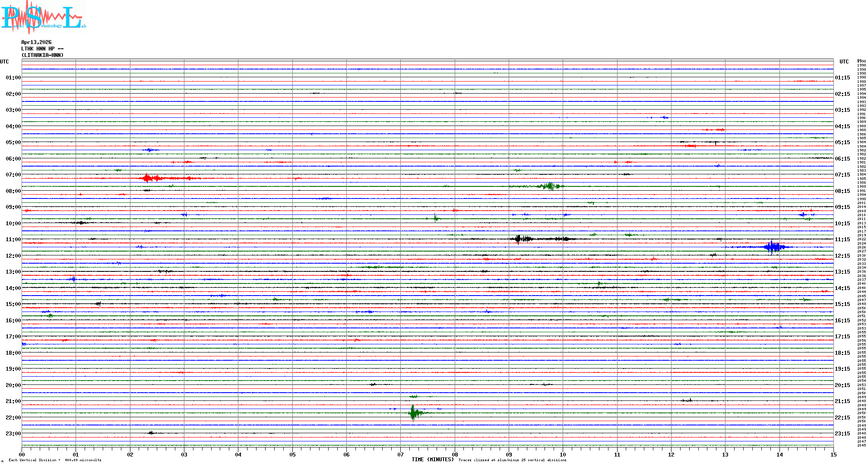Click the Apr13,2026 date text
Viewport: 868px width, 466px height.
tap(36, 42)
